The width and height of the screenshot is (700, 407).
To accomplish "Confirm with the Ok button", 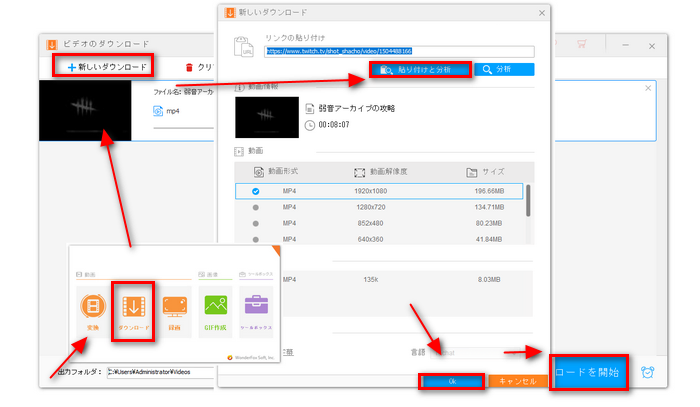I will coord(451,381).
